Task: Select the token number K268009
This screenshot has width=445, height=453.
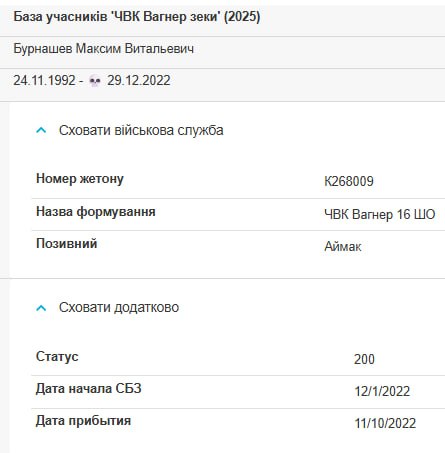Action: (349, 181)
